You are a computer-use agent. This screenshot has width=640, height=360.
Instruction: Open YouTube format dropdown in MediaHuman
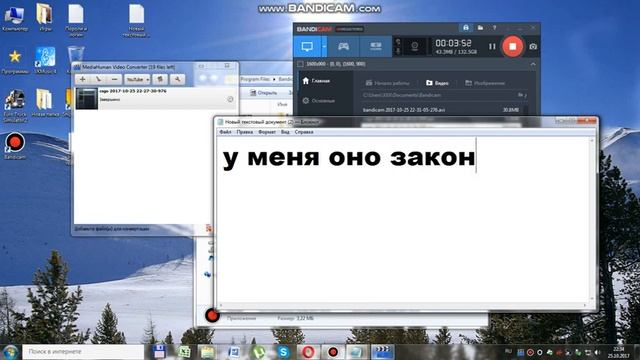(137, 79)
